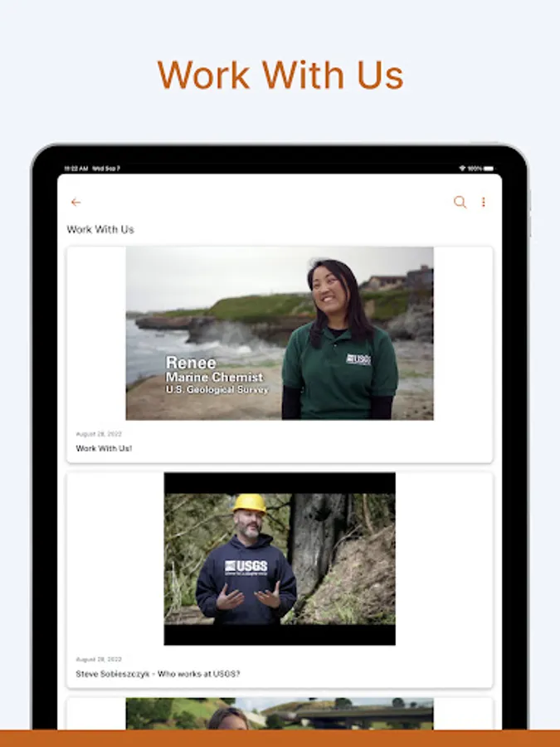This screenshot has width=560, height=747.
Task: Click the date above Steve Sobieszczyk title
Action: click(99, 659)
